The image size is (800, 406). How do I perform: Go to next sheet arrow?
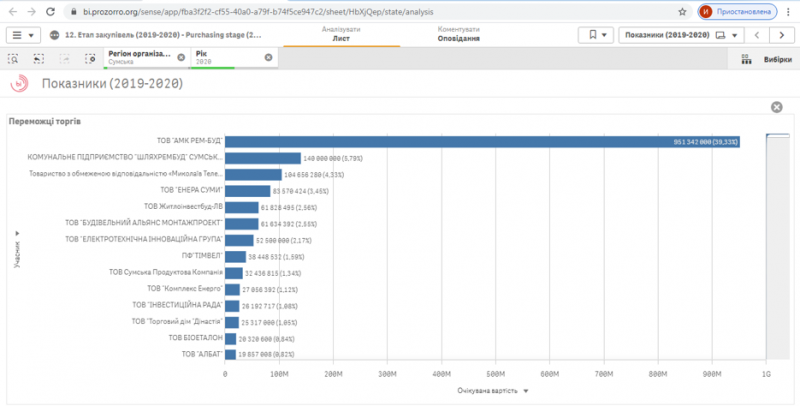click(x=782, y=35)
